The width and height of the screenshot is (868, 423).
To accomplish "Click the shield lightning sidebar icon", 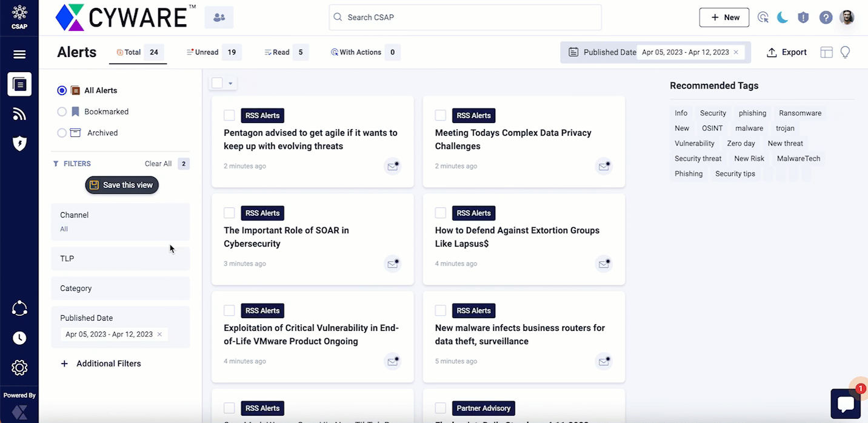I will point(19,144).
